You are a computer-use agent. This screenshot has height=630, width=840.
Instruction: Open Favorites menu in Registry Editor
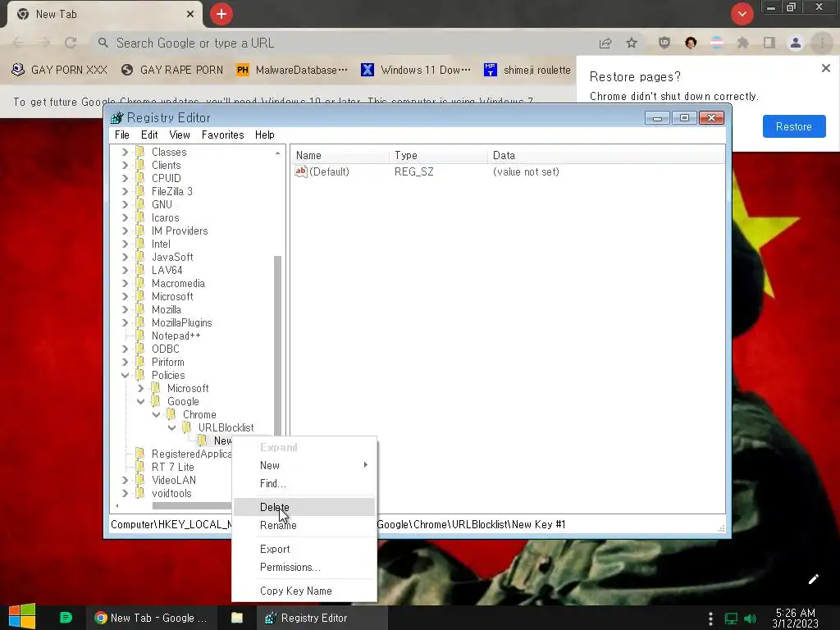click(222, 135)
